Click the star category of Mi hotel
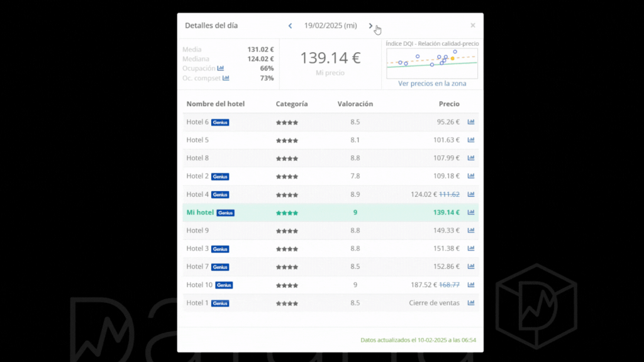644x362 pixels. (287, 212)
